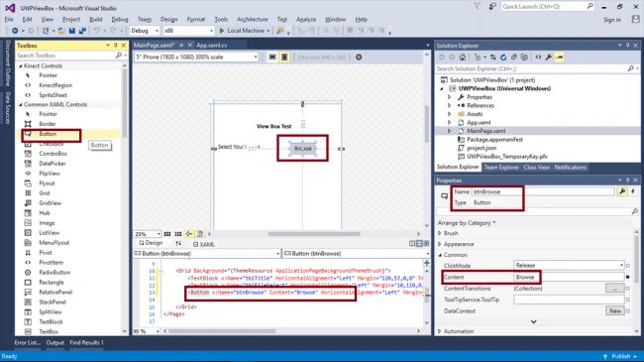Select RadioButton control in Toolbox

click(x=54, y=273)
